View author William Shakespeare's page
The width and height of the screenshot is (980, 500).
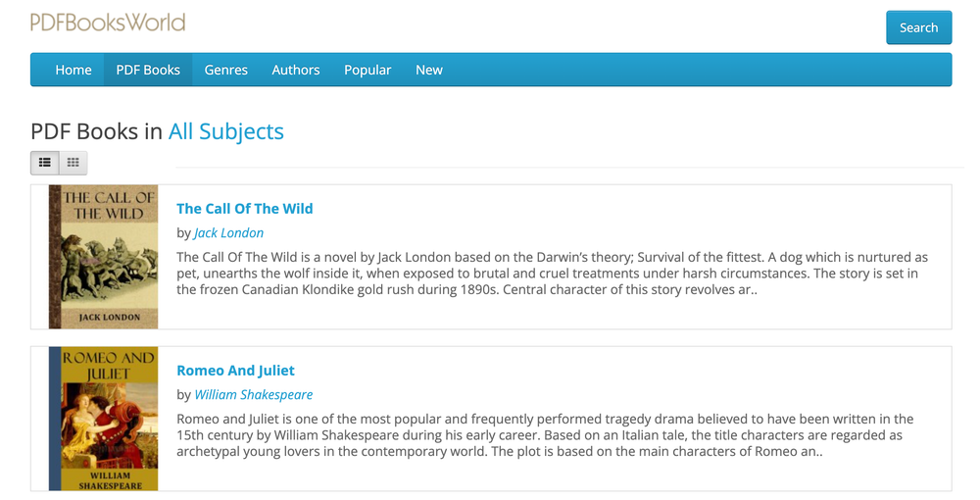coord(254,395)
